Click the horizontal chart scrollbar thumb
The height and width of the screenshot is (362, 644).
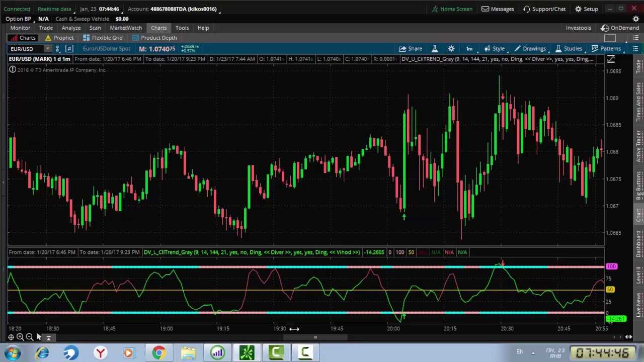315,337
